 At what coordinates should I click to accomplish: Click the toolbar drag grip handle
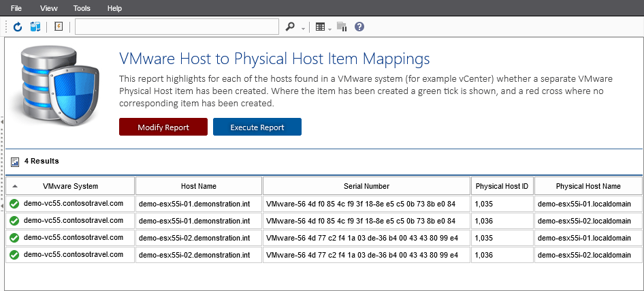point(6,27)
